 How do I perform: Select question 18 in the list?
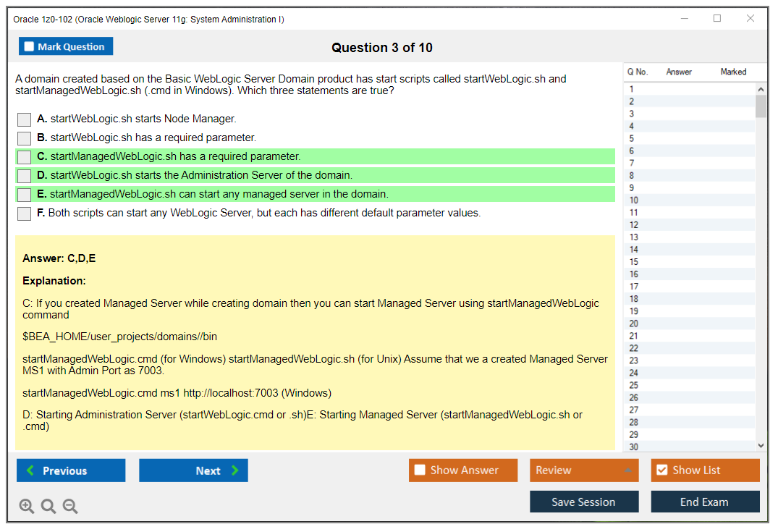point(689,299)
